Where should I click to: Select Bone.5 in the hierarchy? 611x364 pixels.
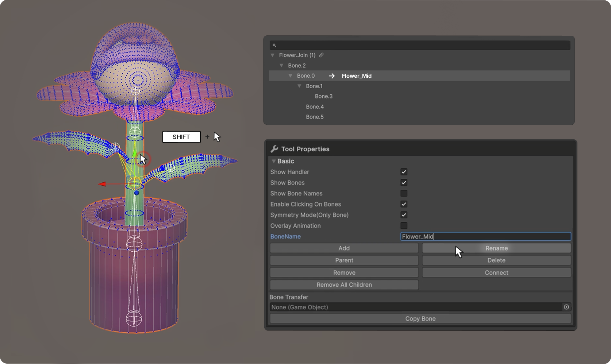[x=315, y=117]
